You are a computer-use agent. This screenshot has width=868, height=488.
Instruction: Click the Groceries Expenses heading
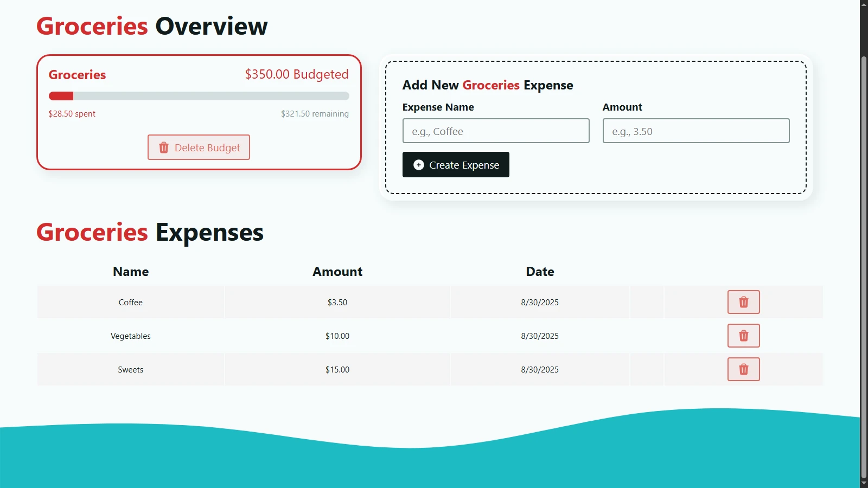click(x=150, y=233)
